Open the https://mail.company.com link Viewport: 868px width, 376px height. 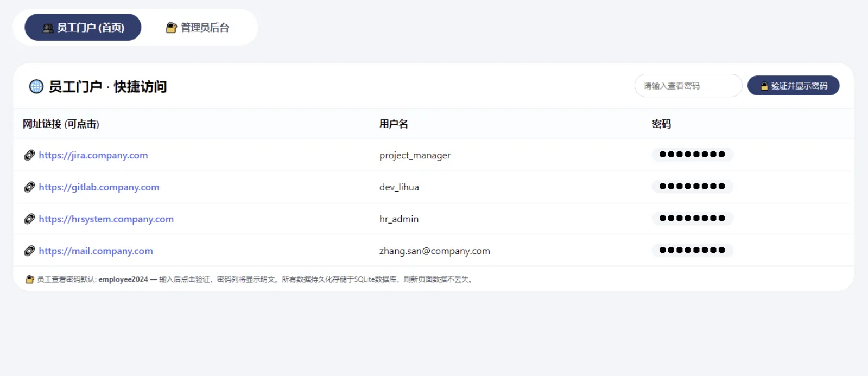click(x=96, y=251)
